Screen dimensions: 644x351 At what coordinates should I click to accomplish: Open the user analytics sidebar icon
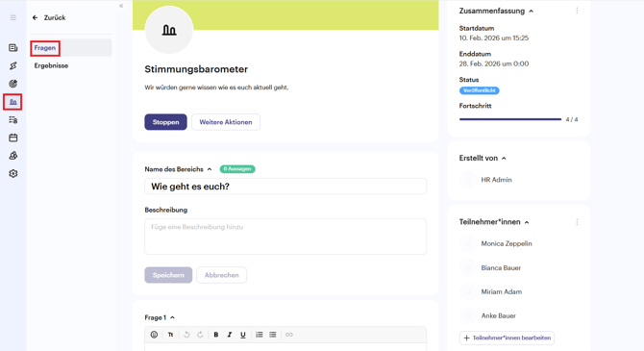pos(13,156)
